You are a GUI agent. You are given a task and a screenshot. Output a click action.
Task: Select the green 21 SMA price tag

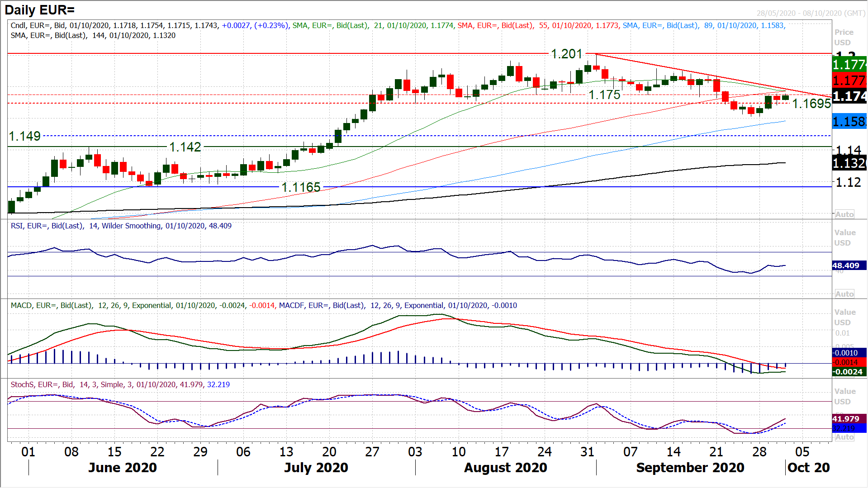(849, 65)
